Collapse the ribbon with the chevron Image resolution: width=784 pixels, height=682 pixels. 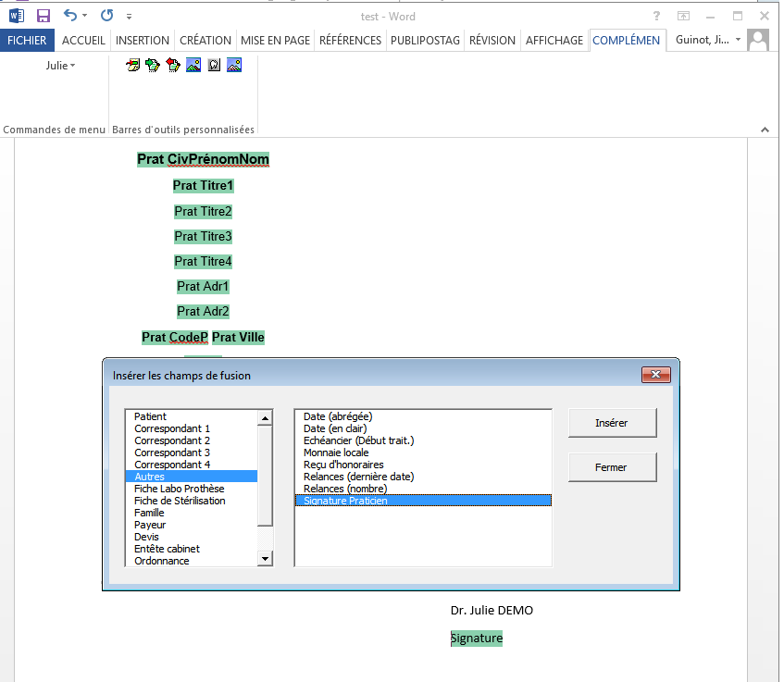765,130
